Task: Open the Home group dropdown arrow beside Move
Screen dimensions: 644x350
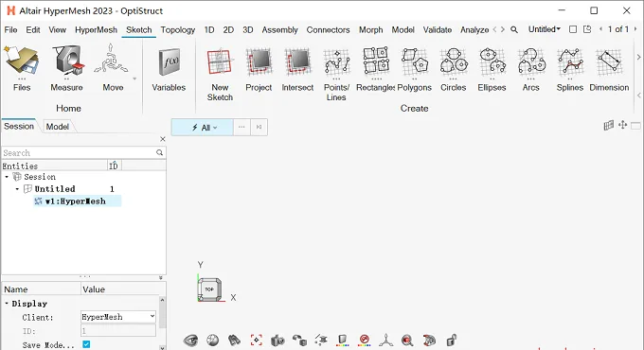Action: click(x=134, y=79)
